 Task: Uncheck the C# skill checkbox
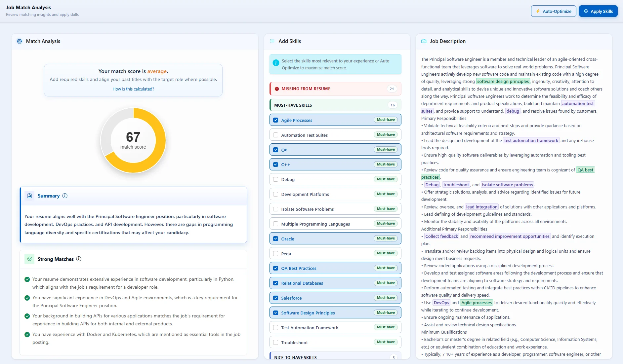(276, 150)
